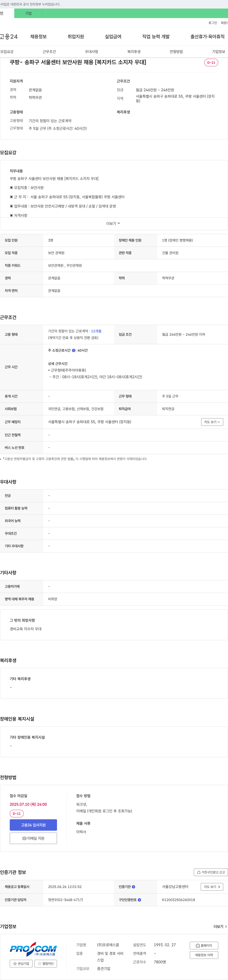
Task: Jump to 전형방법 section tab
Action: click(x=176, y=51)
